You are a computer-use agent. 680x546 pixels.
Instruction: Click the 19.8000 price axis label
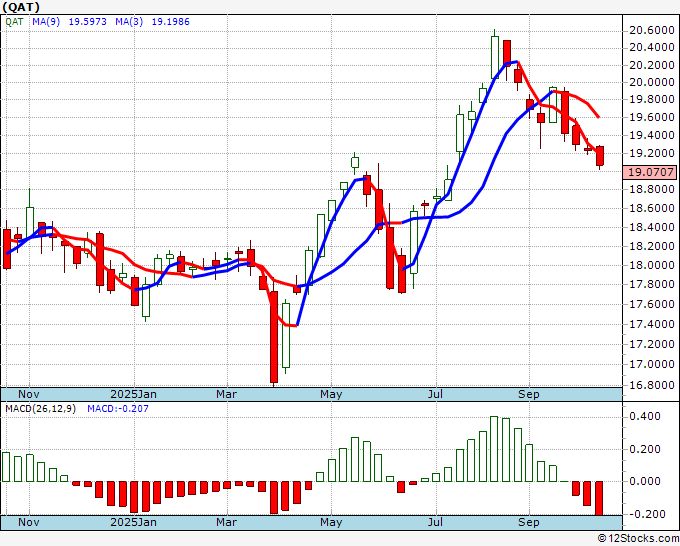pyautogui.click(x=651, y=100)
